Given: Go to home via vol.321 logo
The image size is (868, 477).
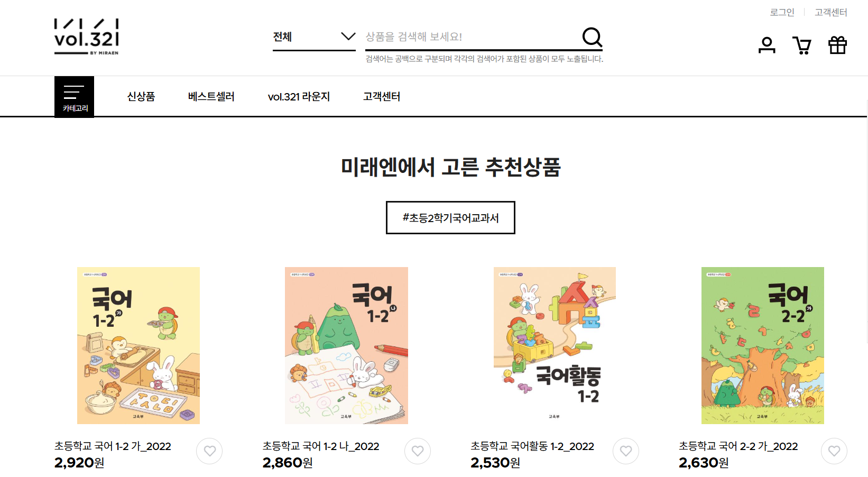Looking at the screenshot, I should [x=87, y=37].
